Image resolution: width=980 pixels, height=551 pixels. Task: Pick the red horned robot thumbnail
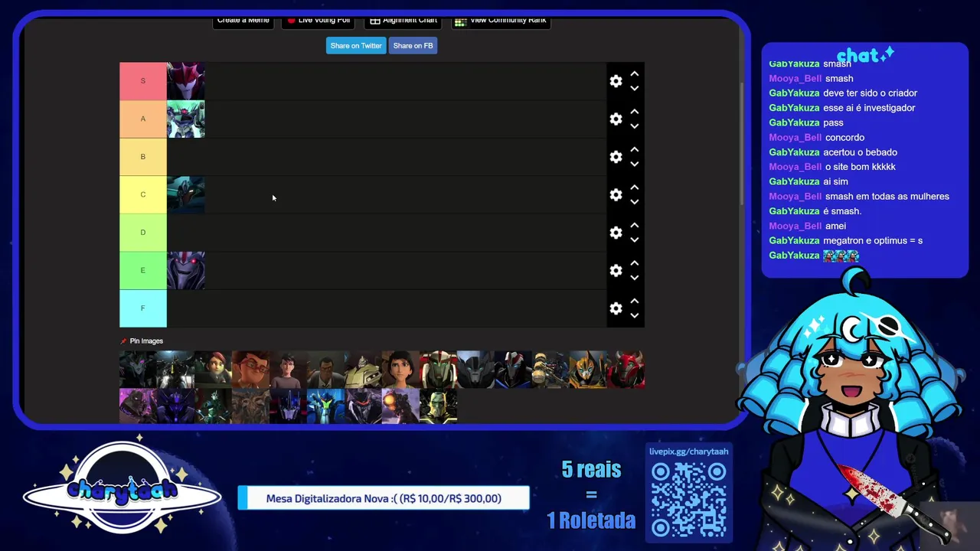pyautogui.click(x=626, y=370)
